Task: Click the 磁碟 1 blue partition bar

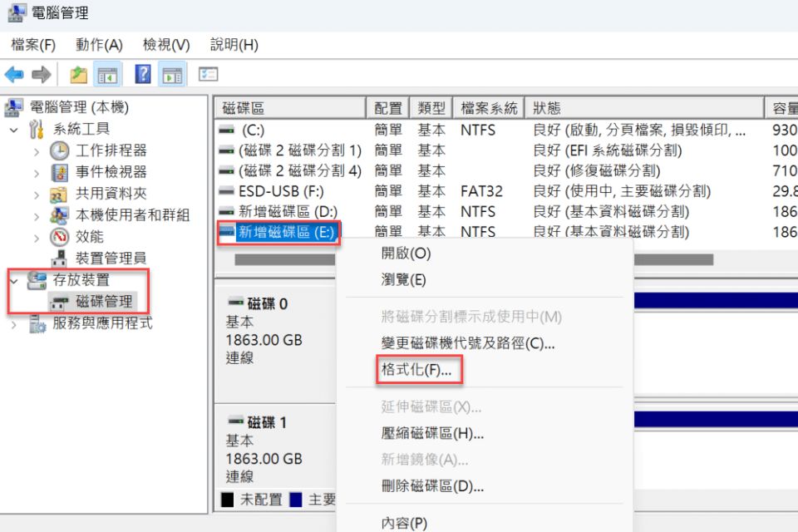Action: pyautogui.click(x=716, y=419)
